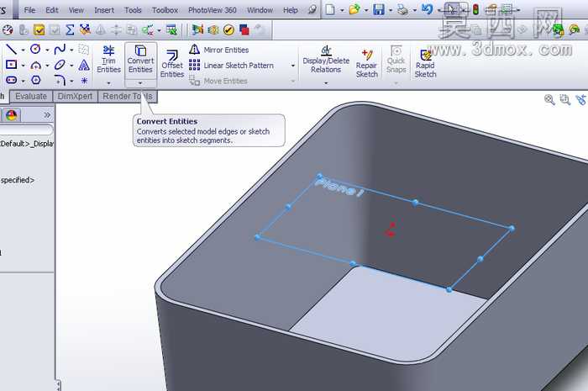The image size is (588, 391).
Task: Click the Rebuild traffic light icon
Action: [476, 9]
